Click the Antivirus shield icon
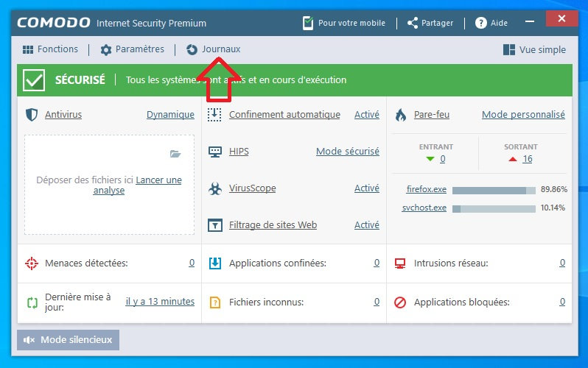Viewport: 588px width, 368px height. [32, 115]
